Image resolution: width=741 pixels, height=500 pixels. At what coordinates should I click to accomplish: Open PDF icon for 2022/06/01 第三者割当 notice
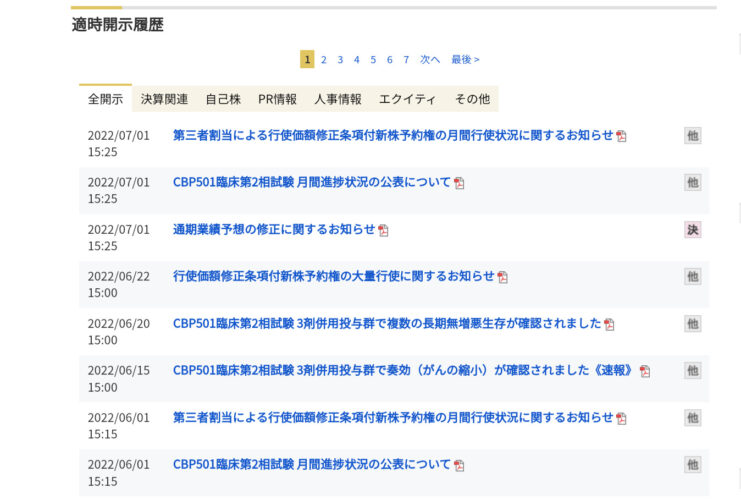pos(621,418)
